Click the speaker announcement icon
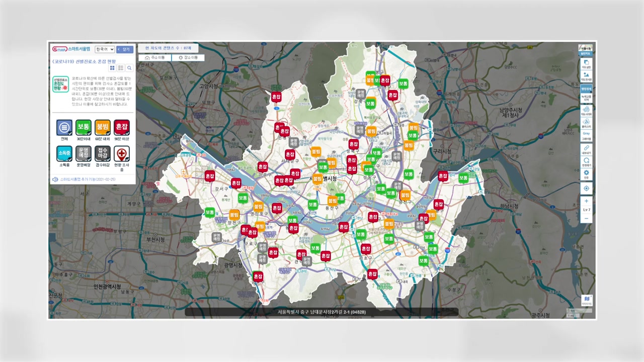This screenshot has width=644, height=362. [55, 179]
